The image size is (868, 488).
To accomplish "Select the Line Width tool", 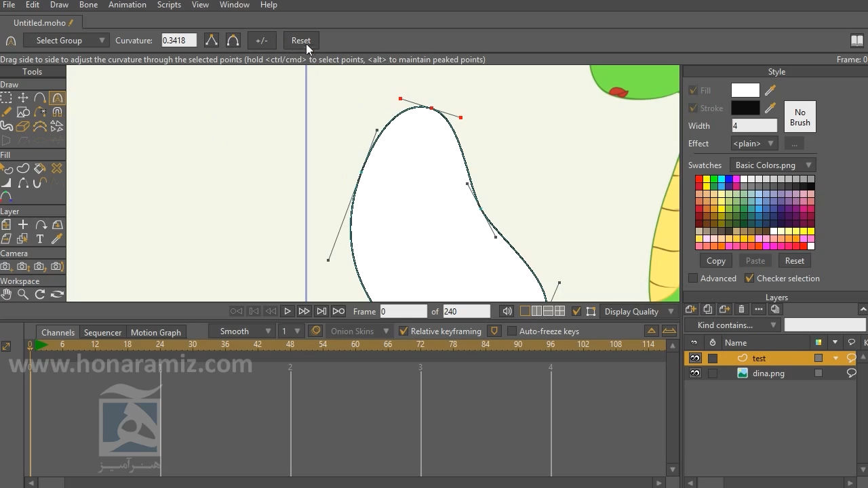I will tap(6, 182).
